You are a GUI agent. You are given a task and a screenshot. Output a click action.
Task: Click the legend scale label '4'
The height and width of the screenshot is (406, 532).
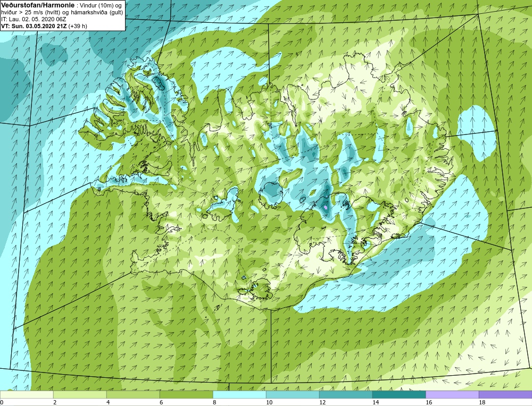[x=108, y=402]
